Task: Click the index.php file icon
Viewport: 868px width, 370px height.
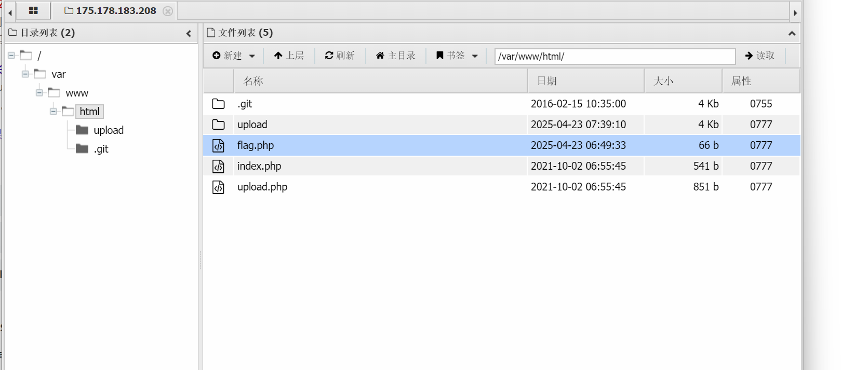Action: coord(219,167)
